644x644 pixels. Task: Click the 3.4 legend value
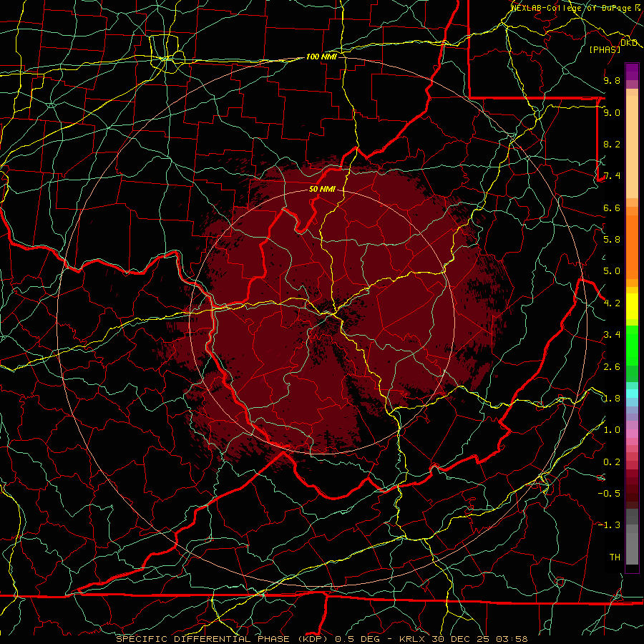[x=612, y=335]
